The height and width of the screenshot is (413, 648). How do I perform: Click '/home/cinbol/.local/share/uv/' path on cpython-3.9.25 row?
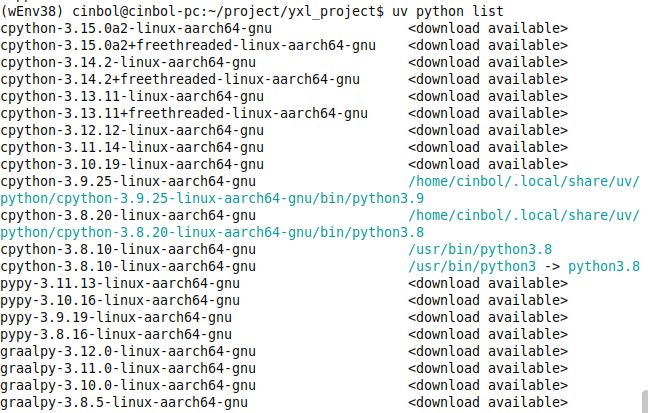pyautogui.click(x=524, y=181)
